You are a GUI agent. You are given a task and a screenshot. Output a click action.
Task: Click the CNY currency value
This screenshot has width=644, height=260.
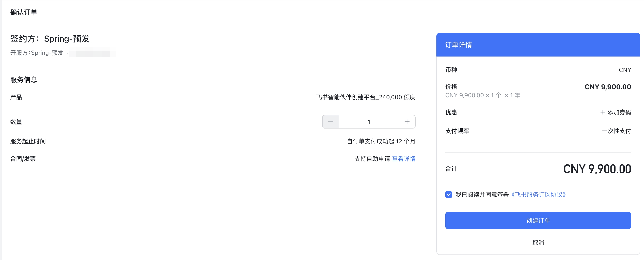pos(625,70)
